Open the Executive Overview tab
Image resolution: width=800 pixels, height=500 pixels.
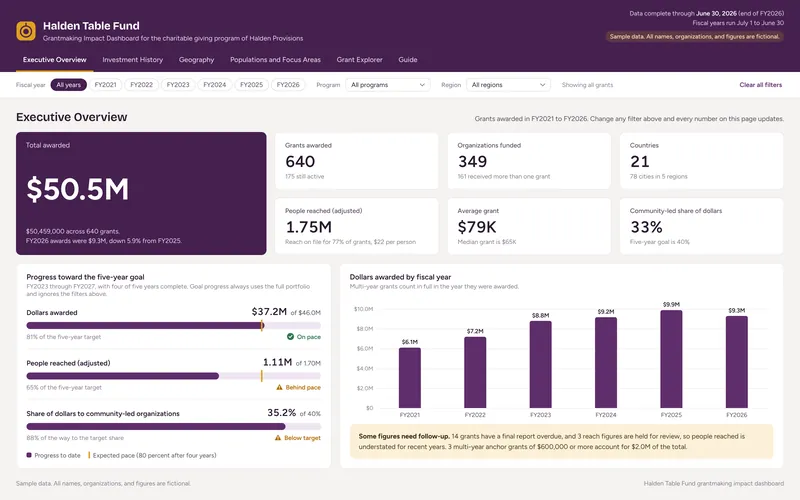(55, 60)
